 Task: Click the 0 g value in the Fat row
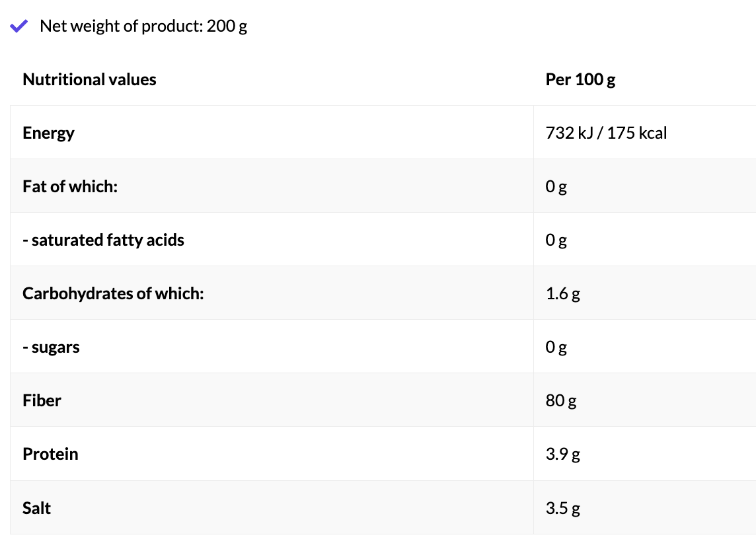556,187
